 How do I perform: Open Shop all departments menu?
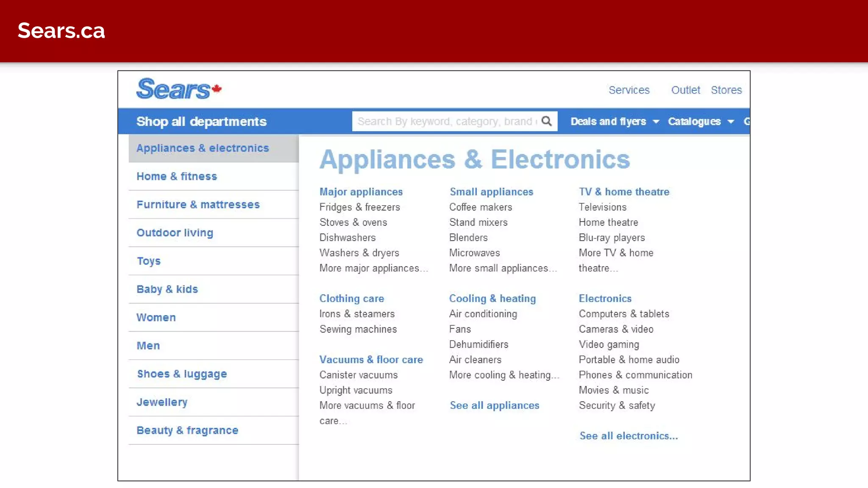pyautogui.click(x=201, y=122)
